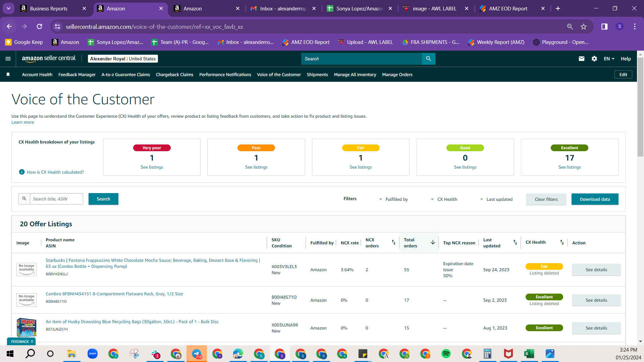Expand the Last updated filter dropdown
The image size is (644, 362).
coord(496,199)
